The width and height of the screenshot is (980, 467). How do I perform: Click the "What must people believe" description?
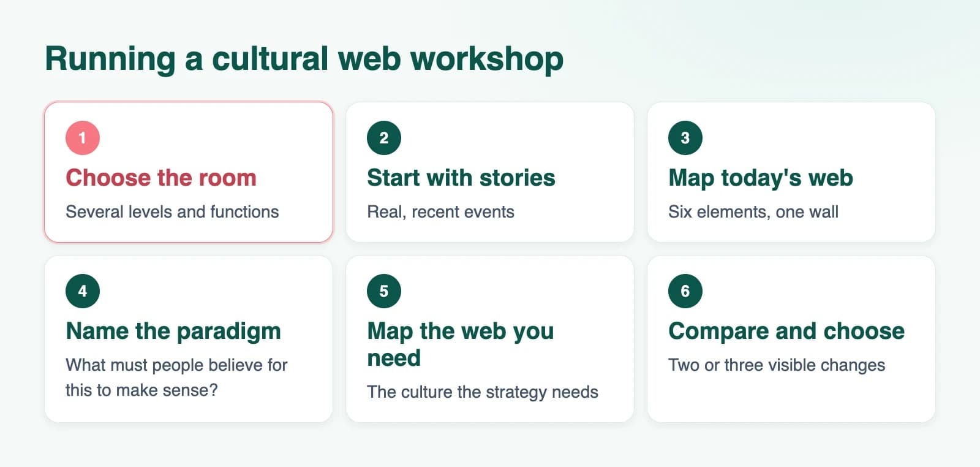coord(176,378)
